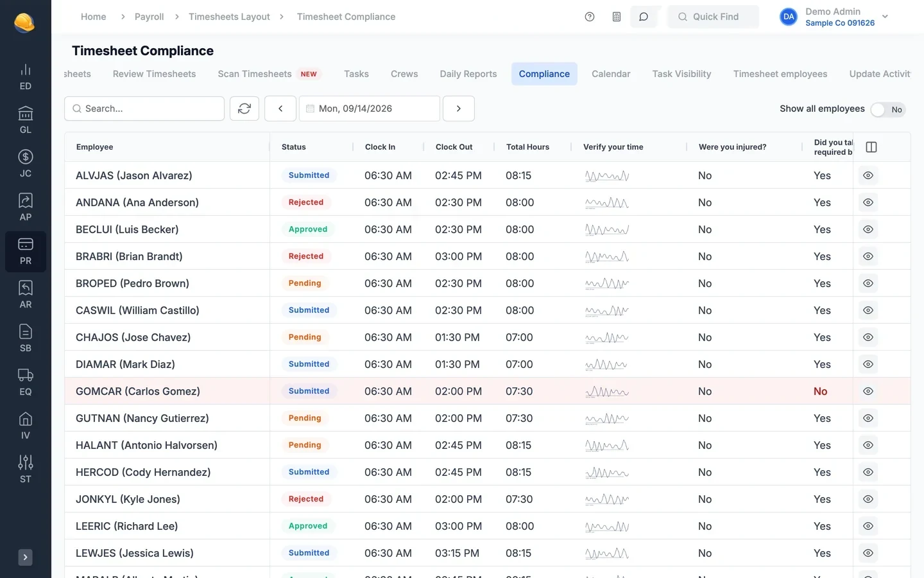The height and width of the screenshot is (578, 924).
Task: Open the EQ equipment module
Action: tap(26, 383)
